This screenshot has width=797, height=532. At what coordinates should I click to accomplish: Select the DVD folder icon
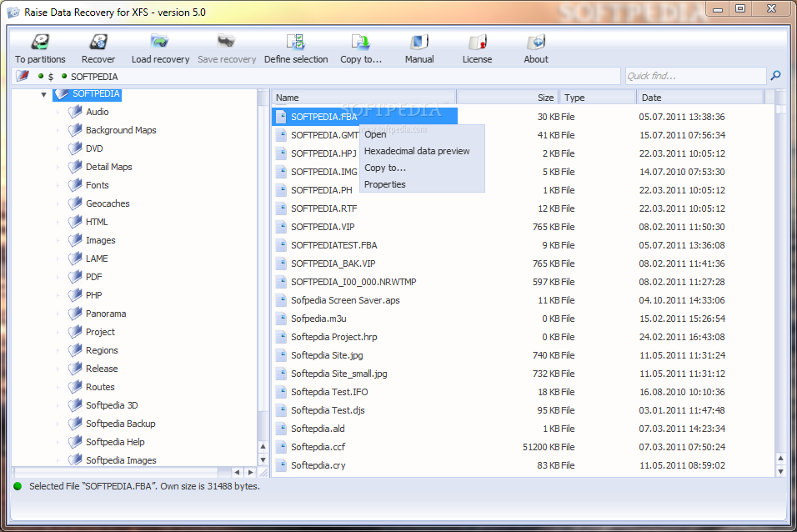(75, 148)
